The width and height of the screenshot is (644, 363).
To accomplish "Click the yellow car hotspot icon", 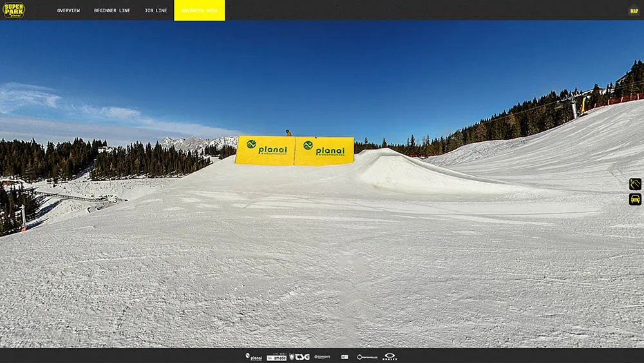I will point(635,199).
